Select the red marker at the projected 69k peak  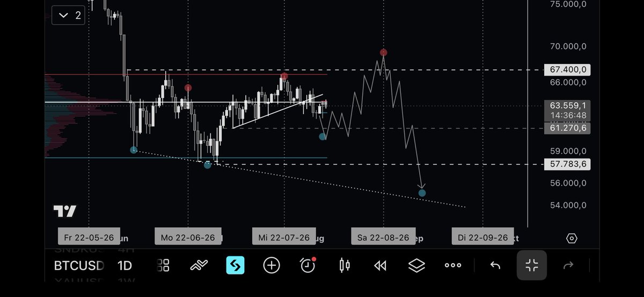[x=384, y=53]
